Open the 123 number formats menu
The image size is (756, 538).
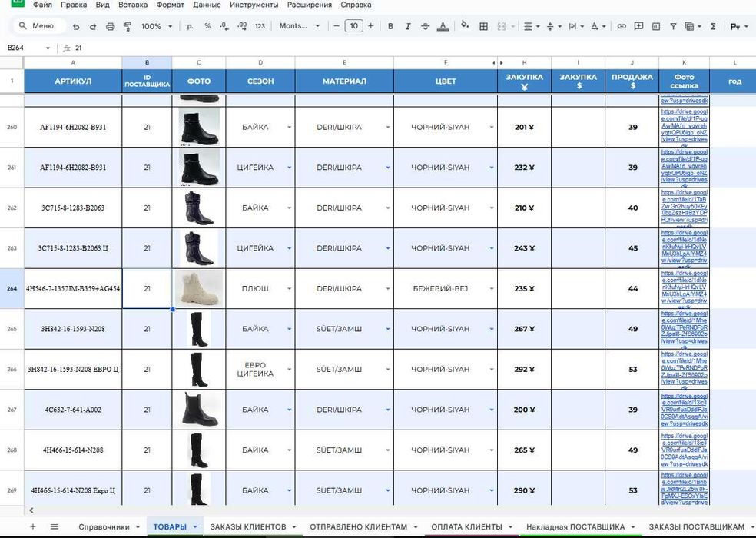pos(260,26)
